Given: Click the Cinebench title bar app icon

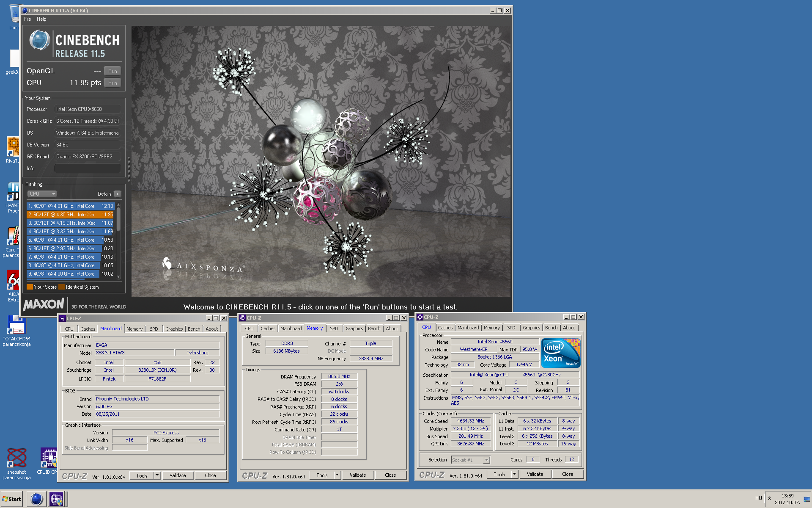Looking at the screenshot, I should pos(25,10).
